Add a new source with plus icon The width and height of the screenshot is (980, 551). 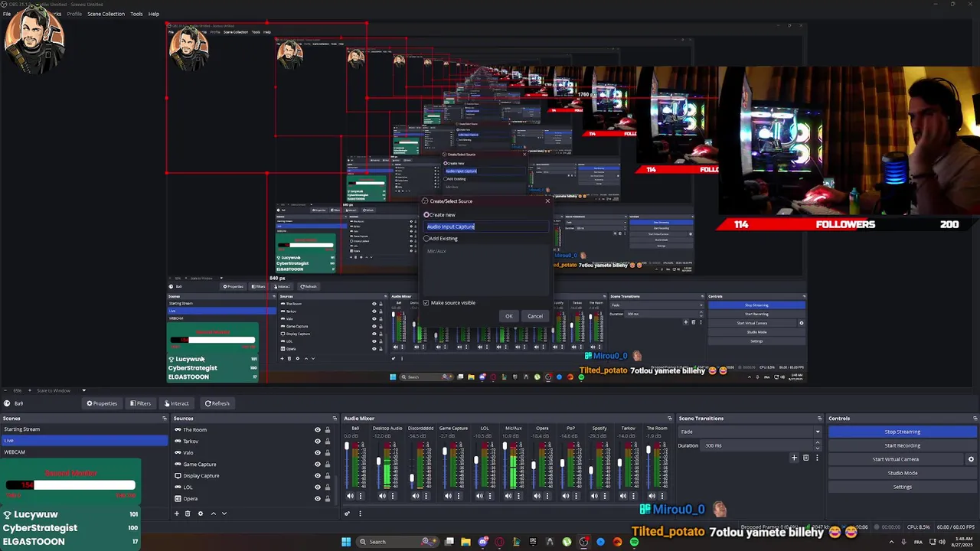pyautogui.click(x=176, y=514)
